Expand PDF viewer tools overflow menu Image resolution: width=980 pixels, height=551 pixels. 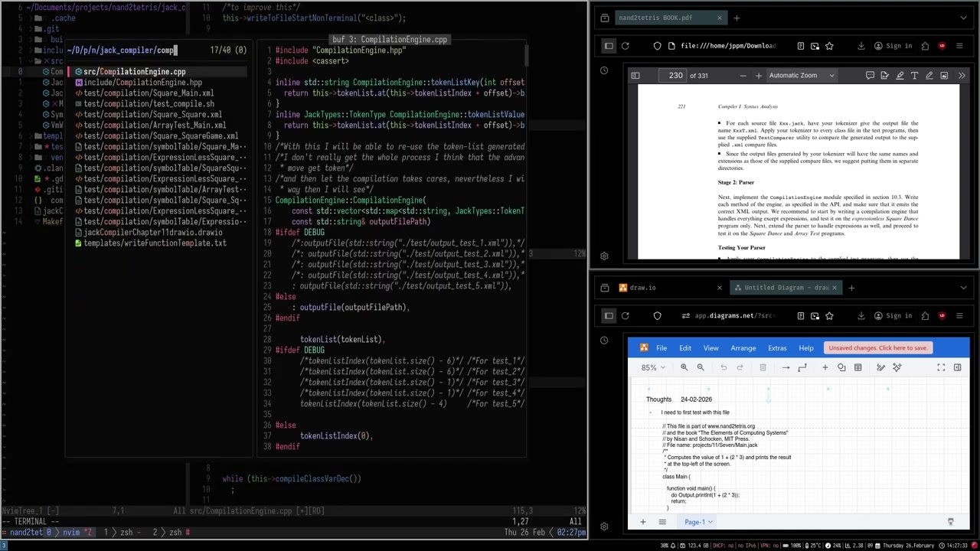pos(962,76)
